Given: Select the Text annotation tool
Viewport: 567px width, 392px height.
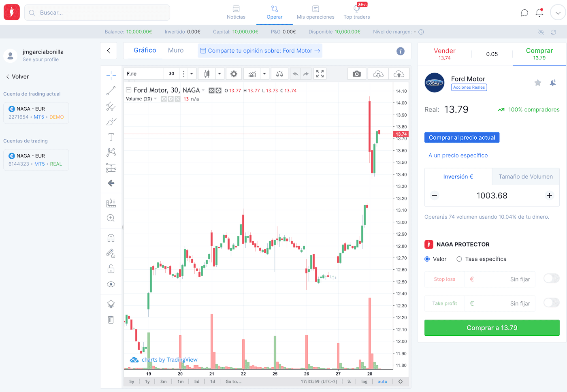Looking at the screenshot, I should click(111, 137).
